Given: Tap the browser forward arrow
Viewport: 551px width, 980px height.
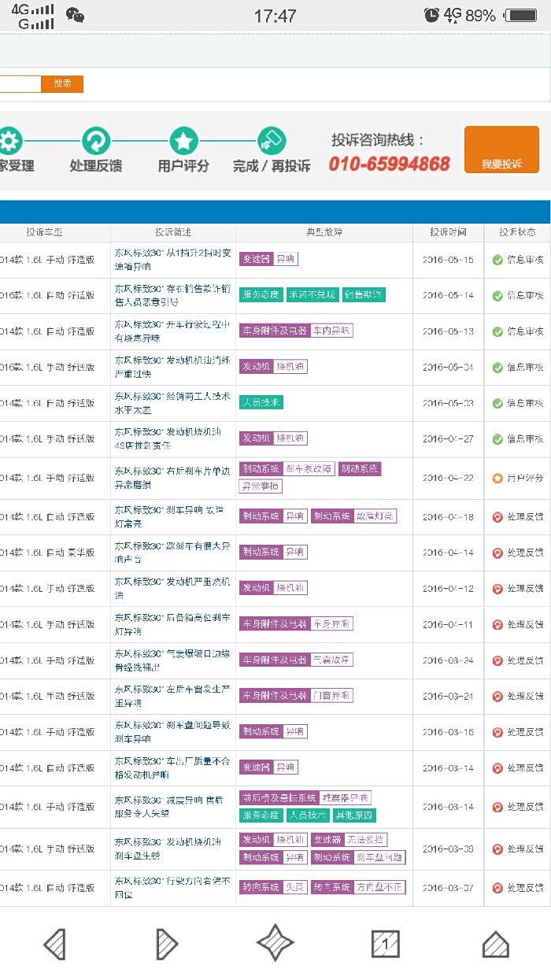Looking at the screenshot, I should [165, 943].
